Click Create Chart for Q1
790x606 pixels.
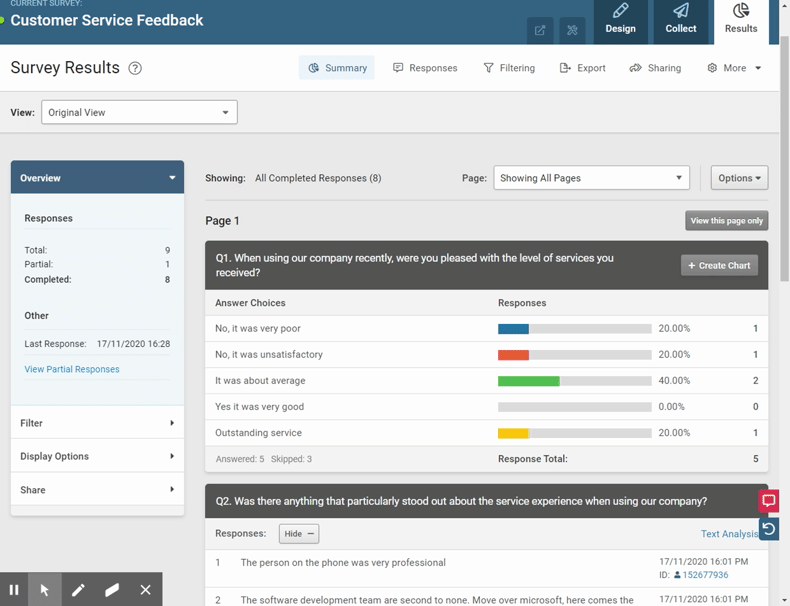click(719, 265)
